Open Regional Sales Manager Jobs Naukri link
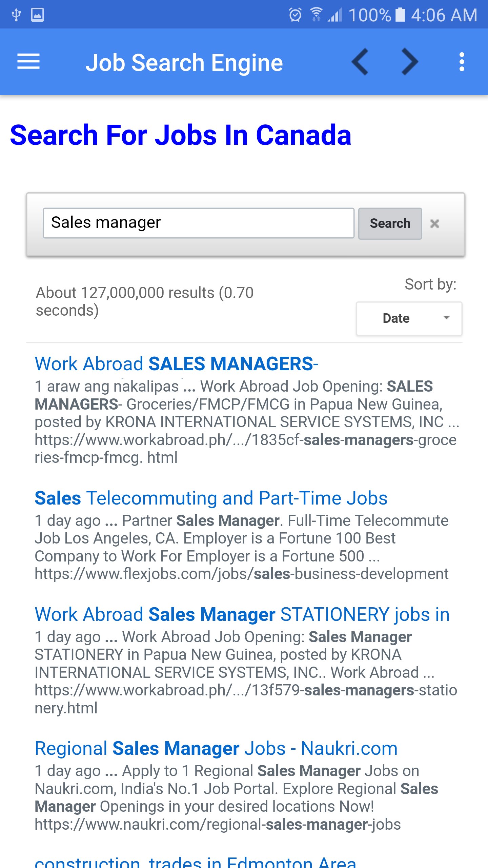Screen dimensions: 488x868 pos(216,749)
